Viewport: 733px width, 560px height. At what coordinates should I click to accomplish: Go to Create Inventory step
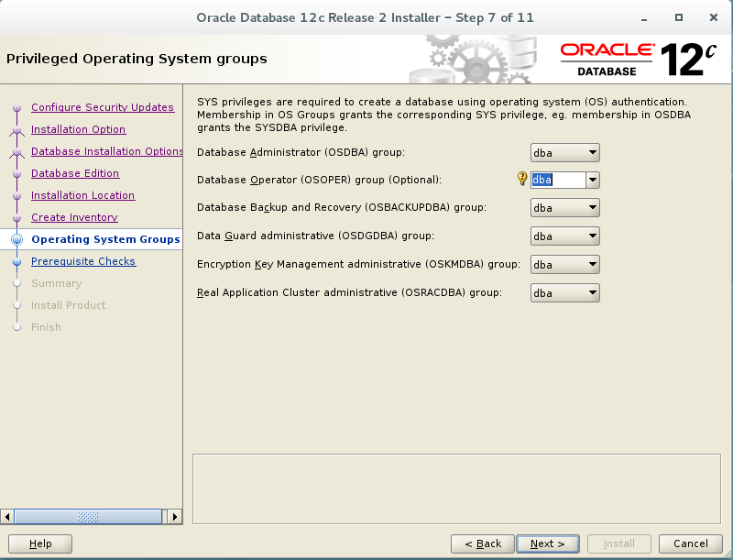coord(74,217)
